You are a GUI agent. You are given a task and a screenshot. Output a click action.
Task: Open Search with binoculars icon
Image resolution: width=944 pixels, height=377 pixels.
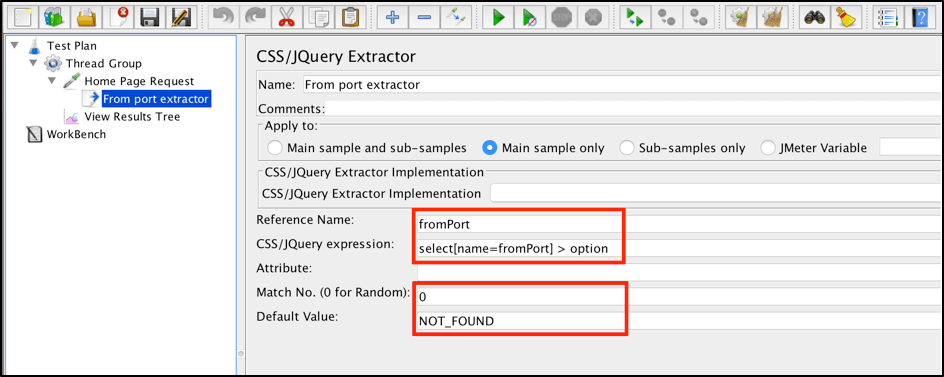(x=815, y=17)
